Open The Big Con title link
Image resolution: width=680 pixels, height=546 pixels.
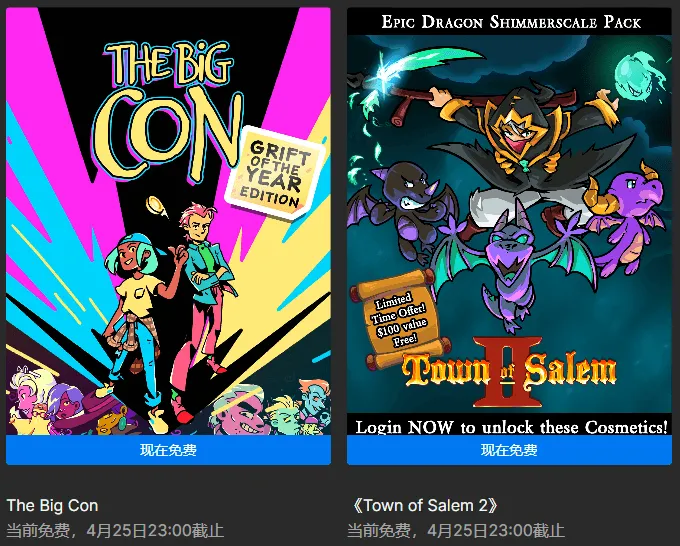(52, 505)
